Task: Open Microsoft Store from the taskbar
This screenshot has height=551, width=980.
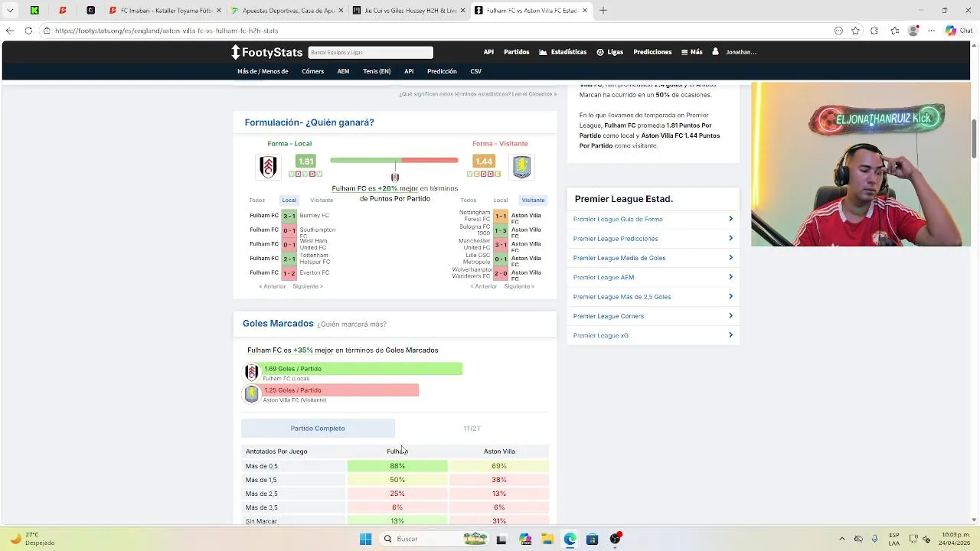Action: point(592,539)
